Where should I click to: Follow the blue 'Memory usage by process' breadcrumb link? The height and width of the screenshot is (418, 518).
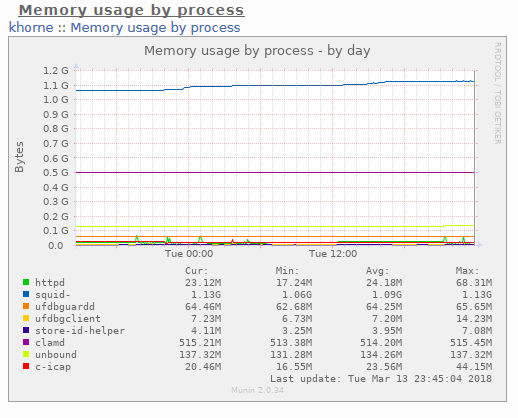point(155,28)
